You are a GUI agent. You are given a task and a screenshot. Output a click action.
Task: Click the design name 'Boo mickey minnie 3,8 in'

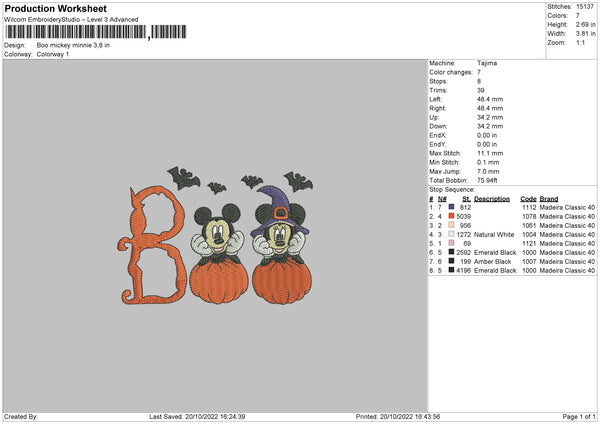click(x=73, y=45)
